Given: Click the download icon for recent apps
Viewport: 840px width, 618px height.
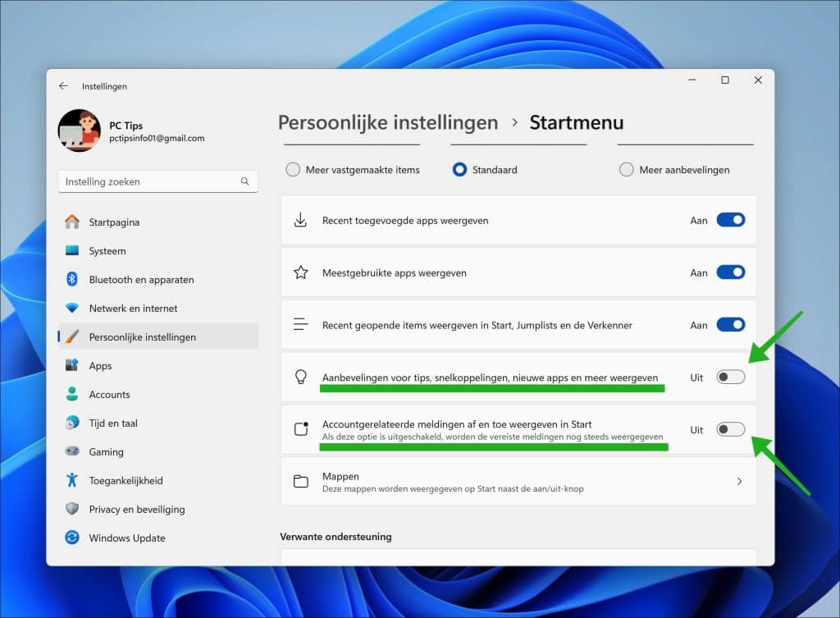Looking at the screenshot, I should coord(301,220).
